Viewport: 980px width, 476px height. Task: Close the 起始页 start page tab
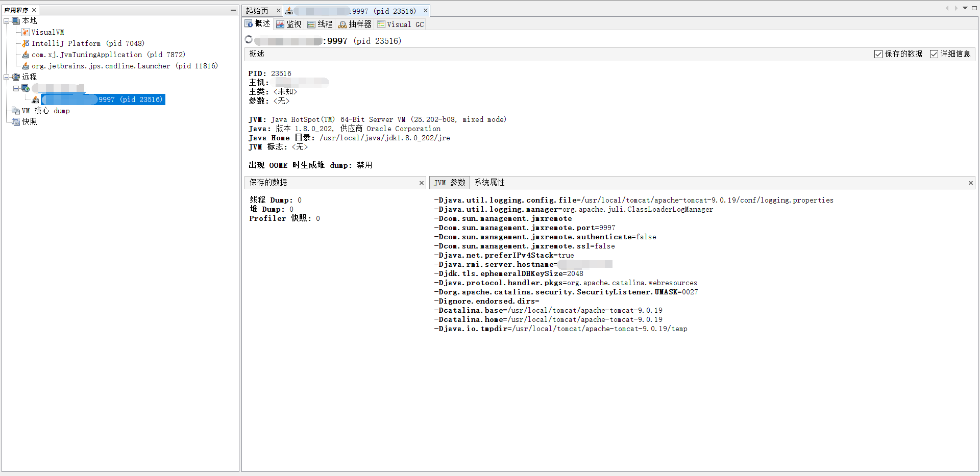(279, 11)
